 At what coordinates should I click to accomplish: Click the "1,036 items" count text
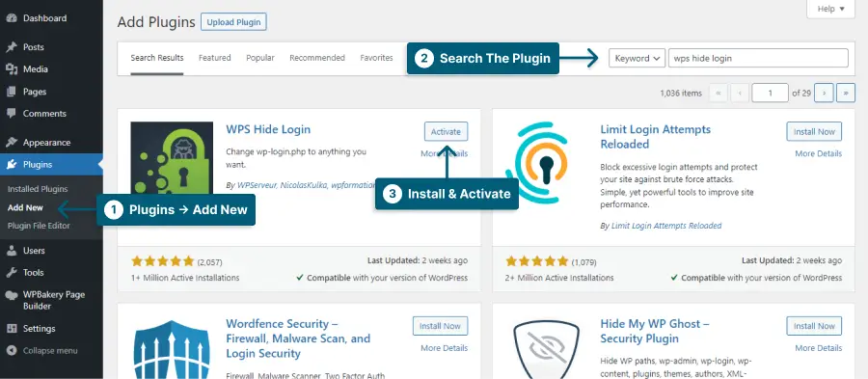[681, 93]
